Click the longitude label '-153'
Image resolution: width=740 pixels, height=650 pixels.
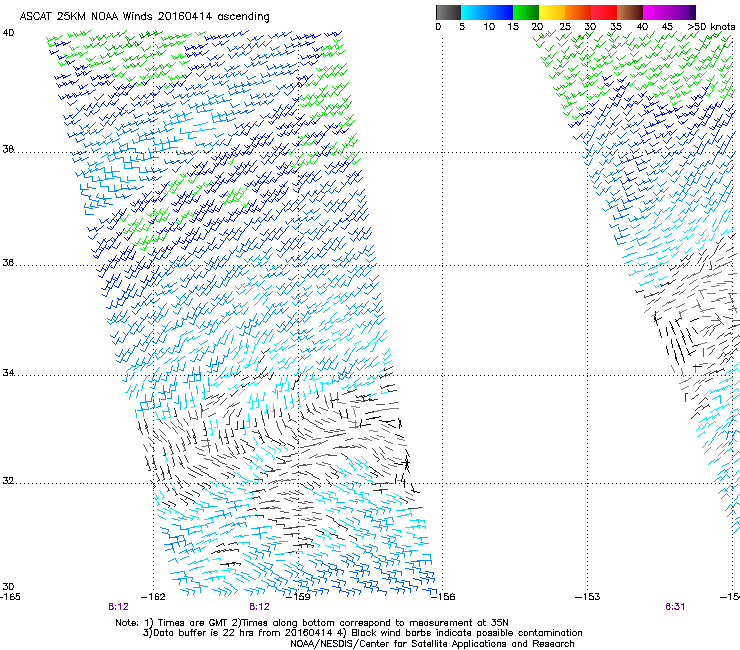pyautogui.click(x=588, y=597)
